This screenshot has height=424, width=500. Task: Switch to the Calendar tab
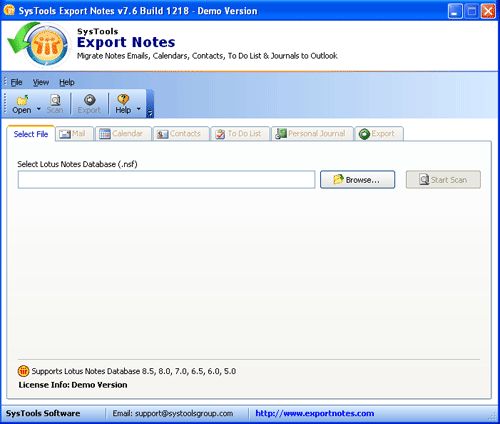123,134
